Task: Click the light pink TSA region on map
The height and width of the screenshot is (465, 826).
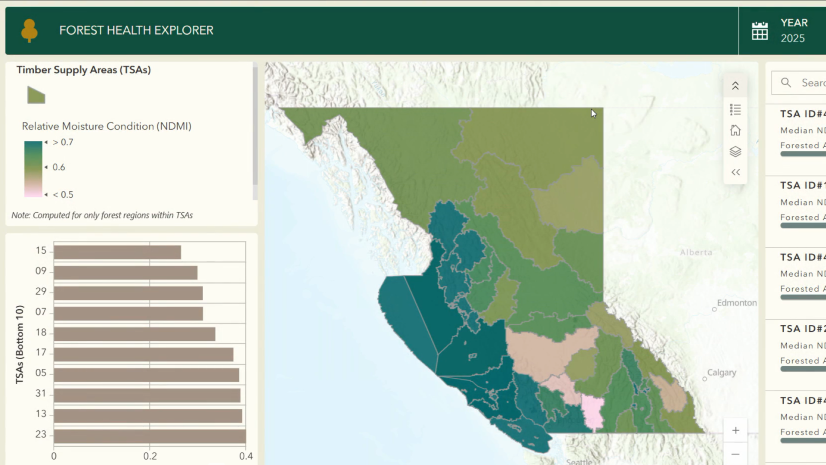Action: [x=593, y=413]
